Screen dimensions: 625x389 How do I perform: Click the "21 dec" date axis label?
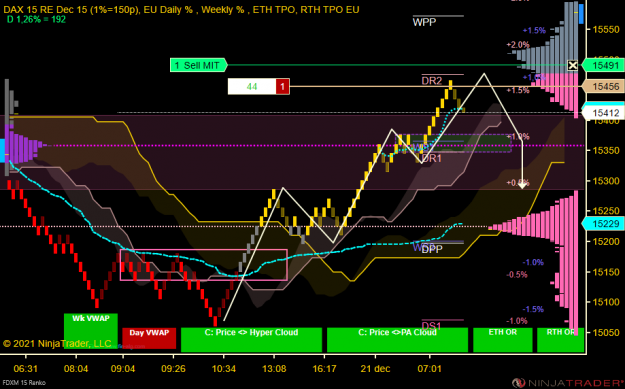pyautogui.click(x=375, y=369)
